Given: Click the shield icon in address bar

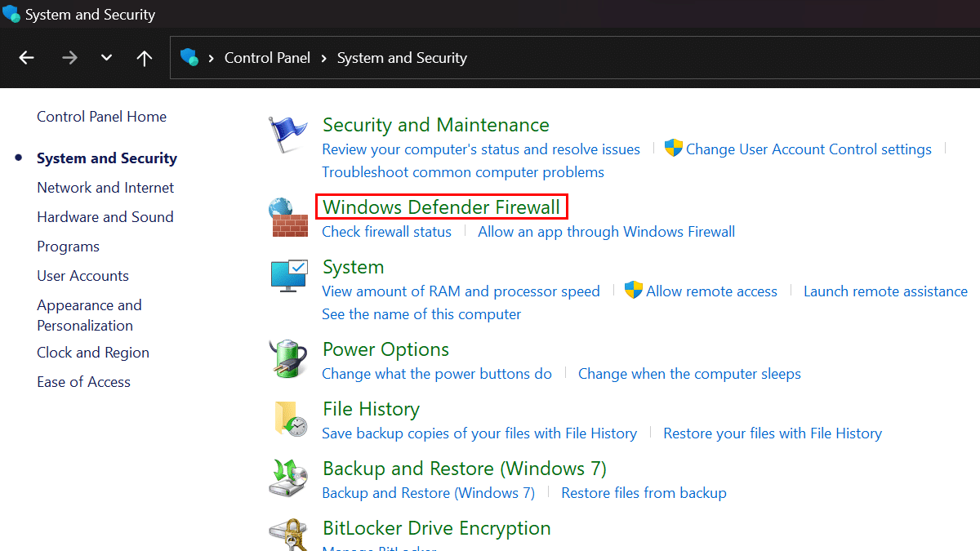Looking at the screenshot, I should click(189, 58).
